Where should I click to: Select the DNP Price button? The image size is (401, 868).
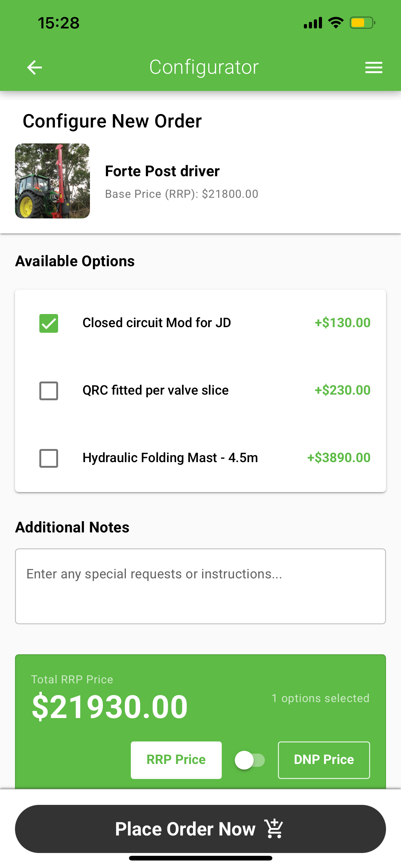324,760
